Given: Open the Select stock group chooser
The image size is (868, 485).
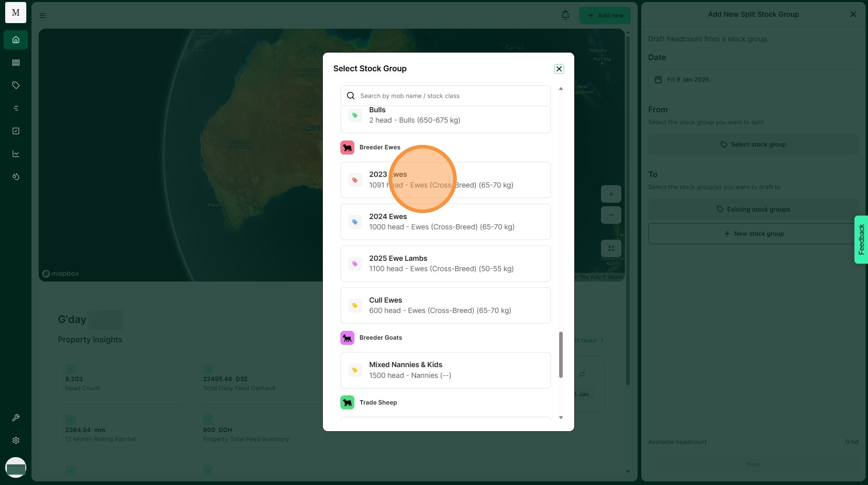Looking at the screenshot, I should coord(753,145).
